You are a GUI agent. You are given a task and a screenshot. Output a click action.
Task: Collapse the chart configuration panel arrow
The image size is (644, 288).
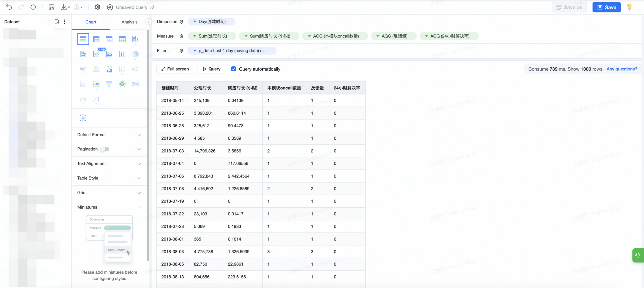coord(148,22)
